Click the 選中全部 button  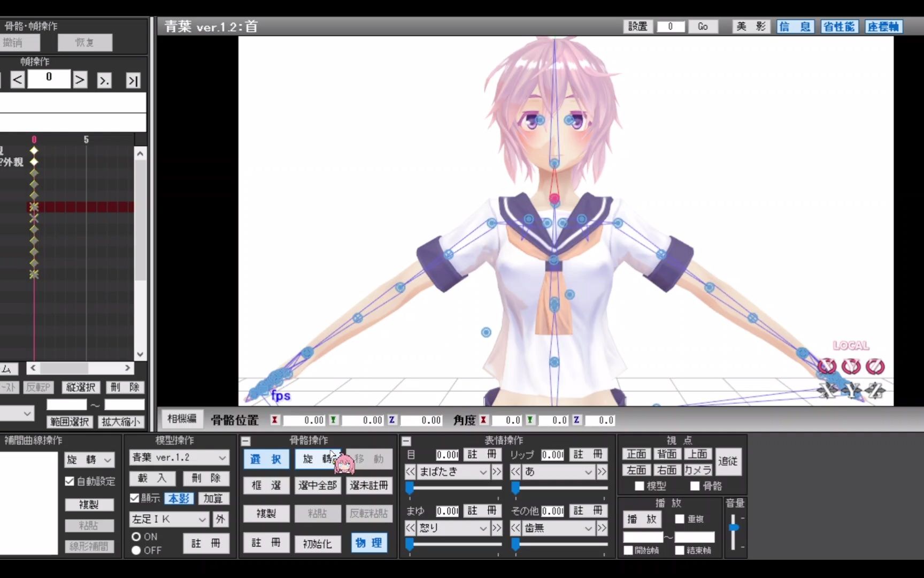coord(317,485)
